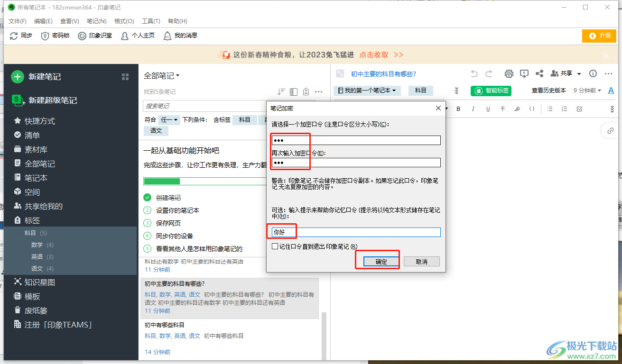Viewport: 622px width, 364px height.
Task: Click the green 新建笔记 plus icon
Action: coord(18,77)
